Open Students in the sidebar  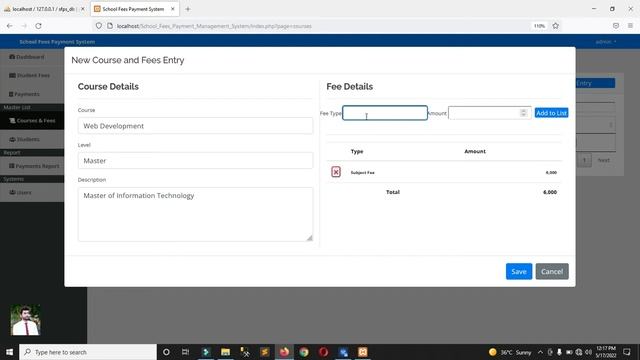pos(24,139)
